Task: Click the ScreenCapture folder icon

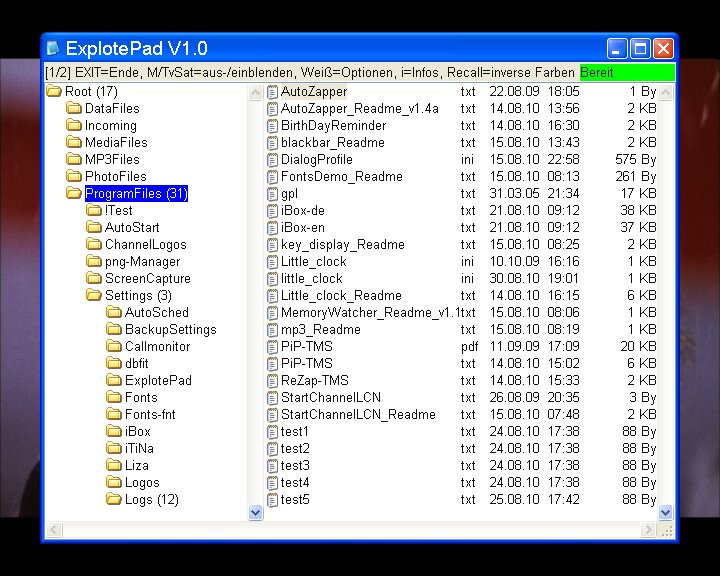Action: 94,279
